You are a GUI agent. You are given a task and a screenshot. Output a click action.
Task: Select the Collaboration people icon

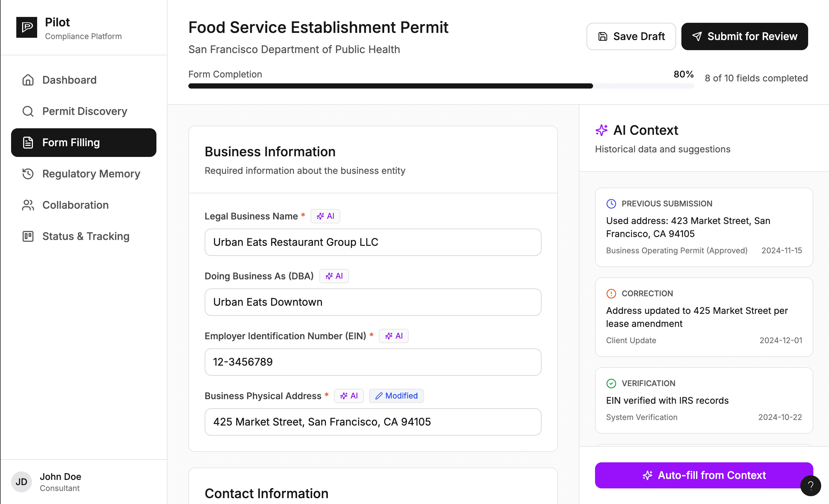pos(28,205)
